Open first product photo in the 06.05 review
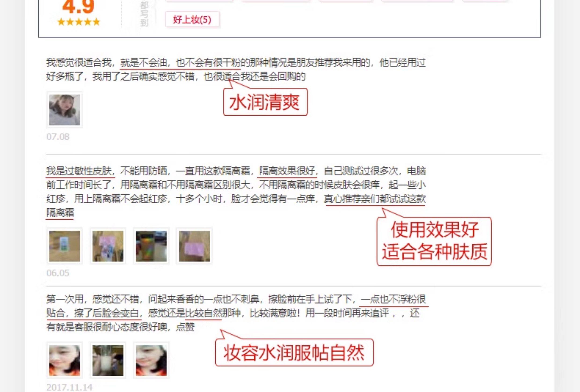This screenshot has width=580, height=392. click(x=65, y=246)
